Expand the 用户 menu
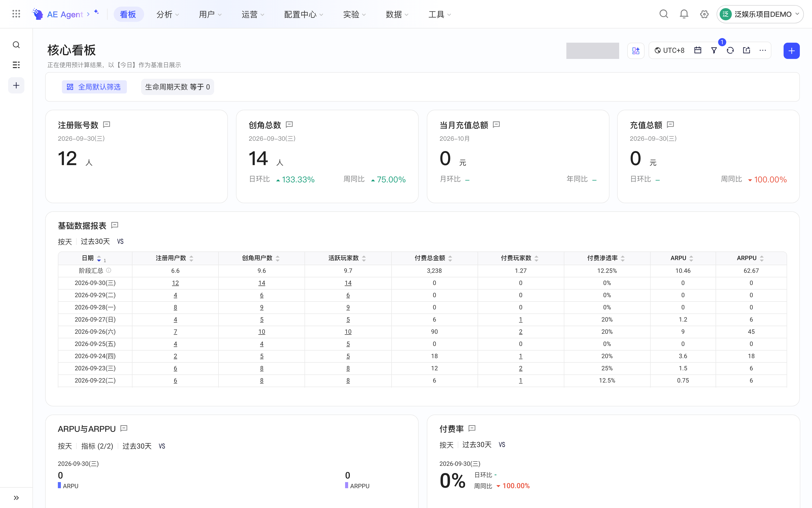The height and width of the screenshot is (508, 812). point(210,14)
